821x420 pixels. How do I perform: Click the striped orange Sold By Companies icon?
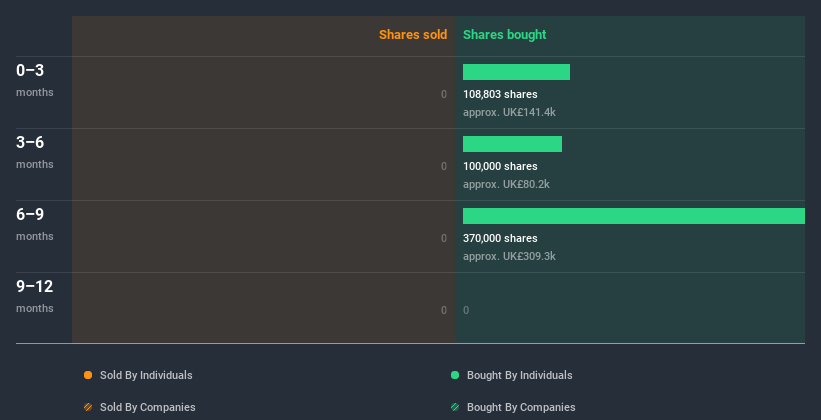click(x=88, y=407)
